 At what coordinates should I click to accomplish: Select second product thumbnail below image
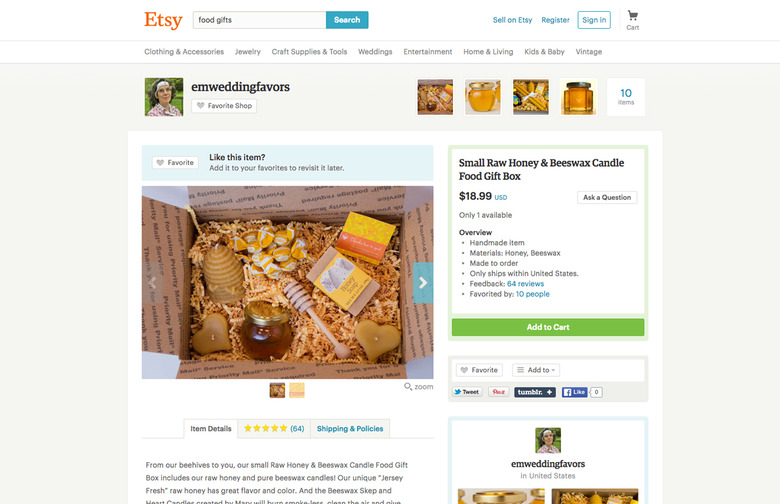coord(296,390)
